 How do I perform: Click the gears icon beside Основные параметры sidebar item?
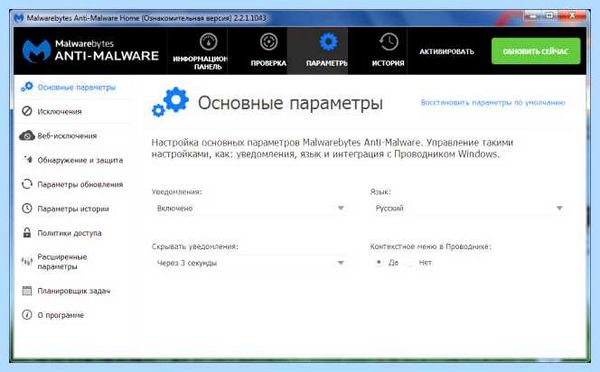27,87
